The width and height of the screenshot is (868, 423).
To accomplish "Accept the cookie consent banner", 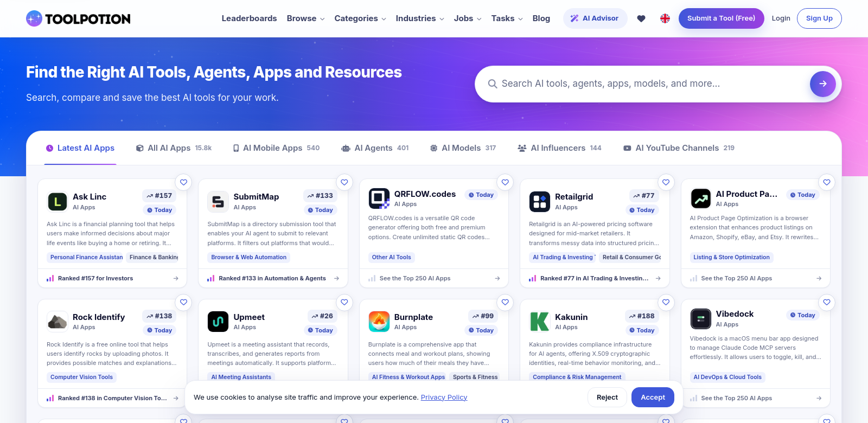I will [653, 398].
